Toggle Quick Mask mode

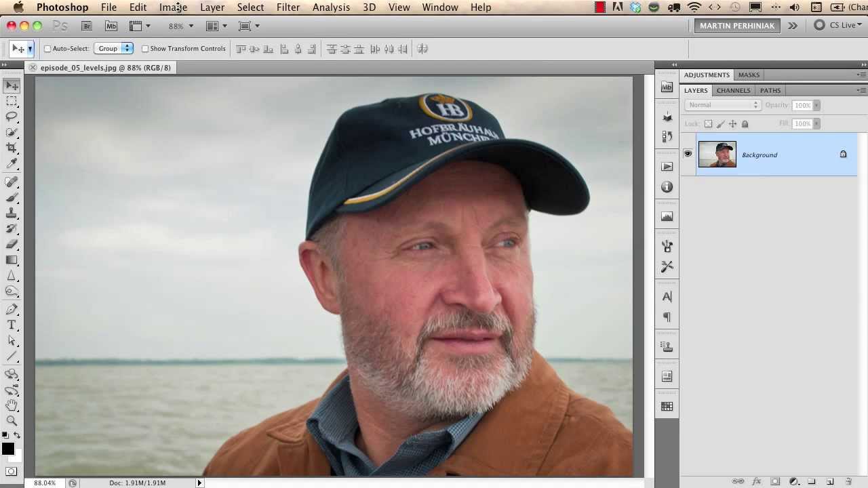pos(12,471)
